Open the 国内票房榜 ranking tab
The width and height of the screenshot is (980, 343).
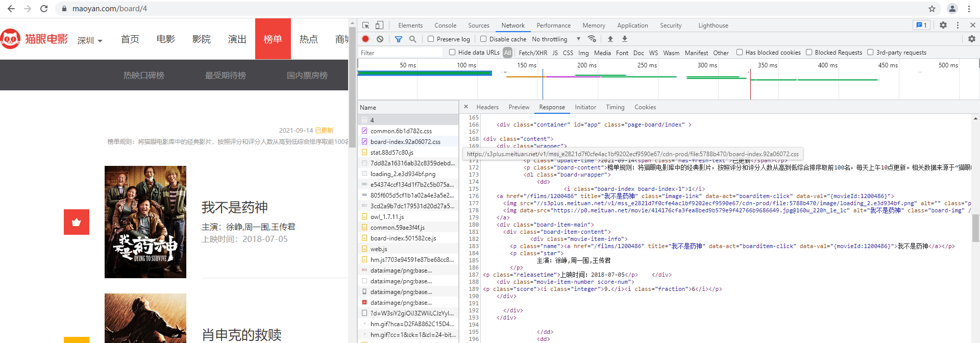pyautogui.click(x=307, y=75)
